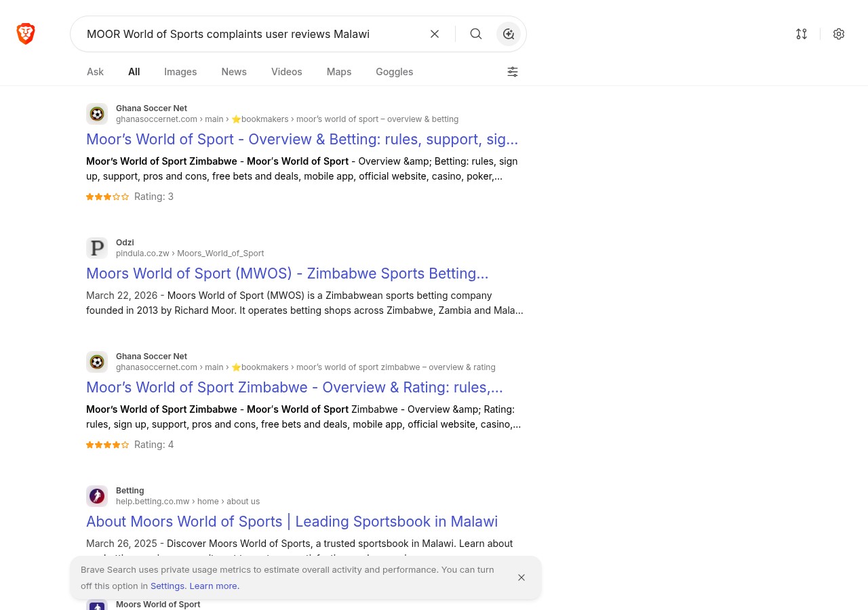The width and height of the screenshot is (868, 610).
Task: Click the 'Moors World of Sport' site name at bottom
Action: pyautogui.click(x=158, y=605)
